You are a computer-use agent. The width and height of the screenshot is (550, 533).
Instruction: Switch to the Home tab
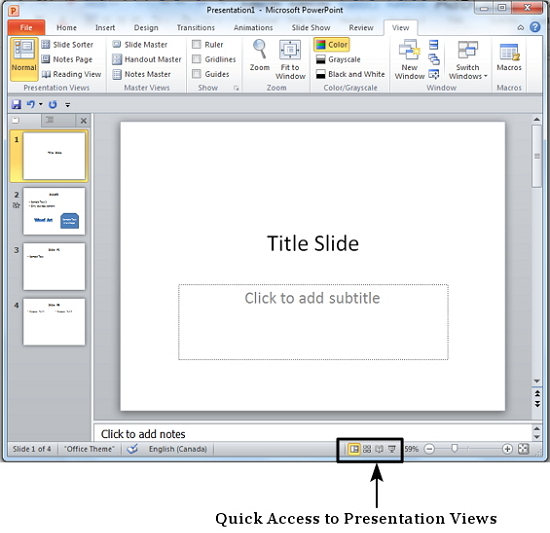tap(66, 27)
